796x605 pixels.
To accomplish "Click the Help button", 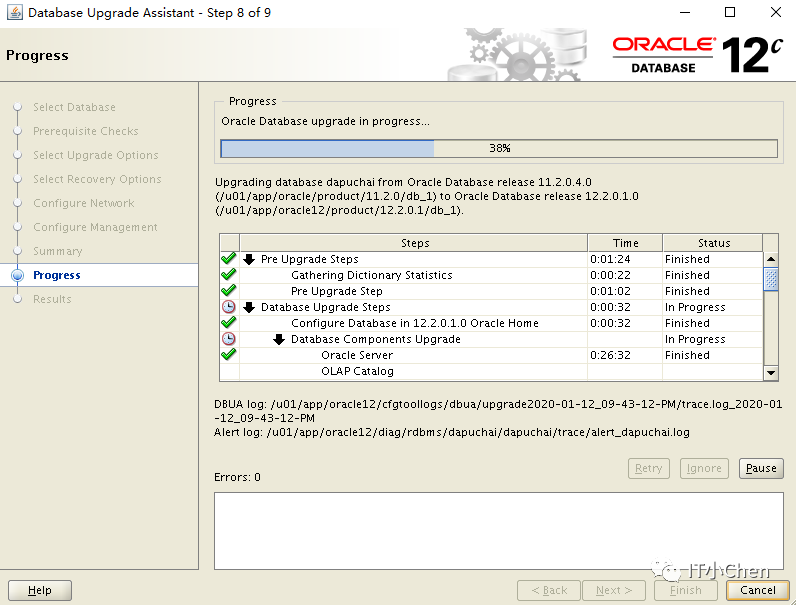I will [x=40, y=590].
